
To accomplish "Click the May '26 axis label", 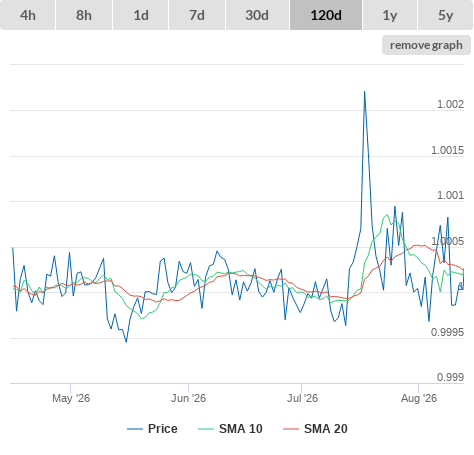I will coord(71,398).
